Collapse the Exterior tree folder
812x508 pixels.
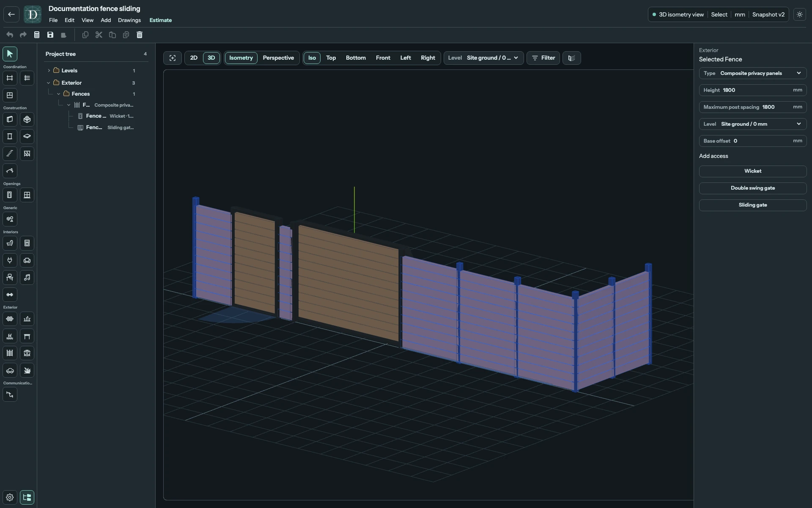pyautogui.click(x=49, y=83)
